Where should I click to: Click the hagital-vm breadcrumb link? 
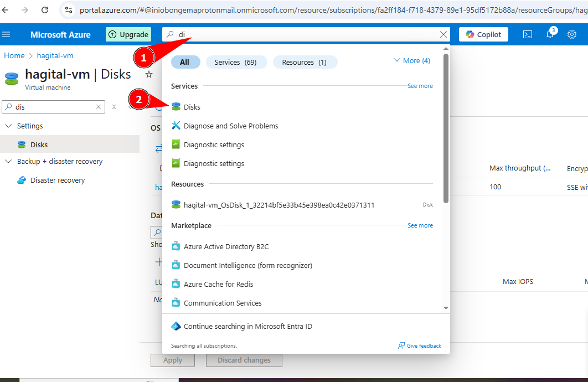(x=55, y=55)
